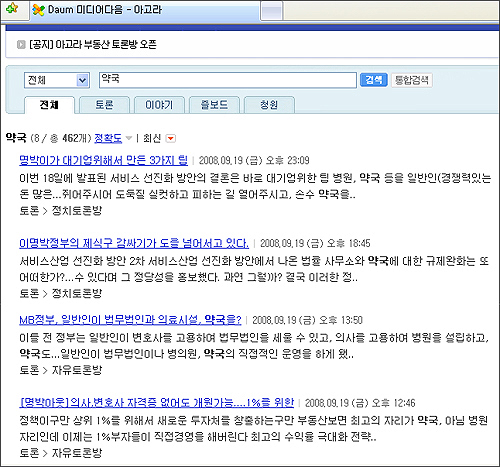Viewport: 500px width, 467px height.
Task: Open post 명박이가 대기업위해서 만든 3가지 팁
Action: 103,160
